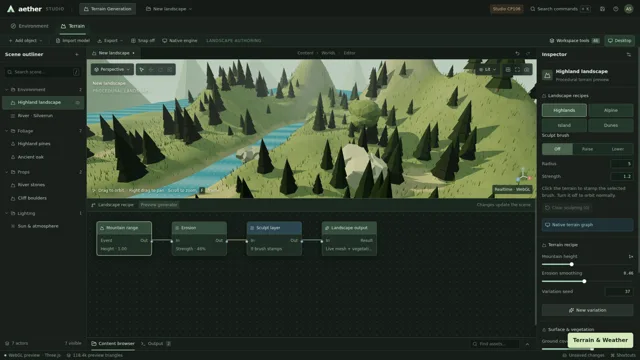
Task: Collapse the Props group in outliner
Action: pyautogui.click(x=7, y=172)
